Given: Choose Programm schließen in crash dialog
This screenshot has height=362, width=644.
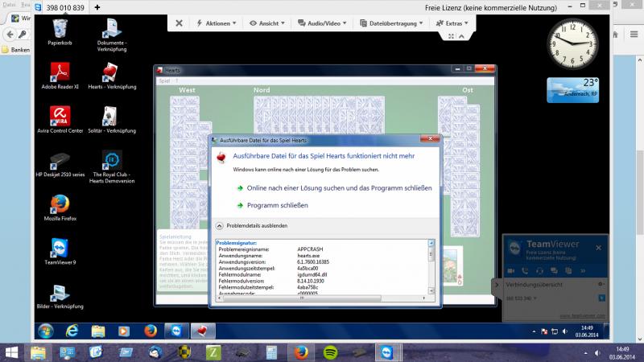Looking at the screenshot, I should (x=272, y=205).
